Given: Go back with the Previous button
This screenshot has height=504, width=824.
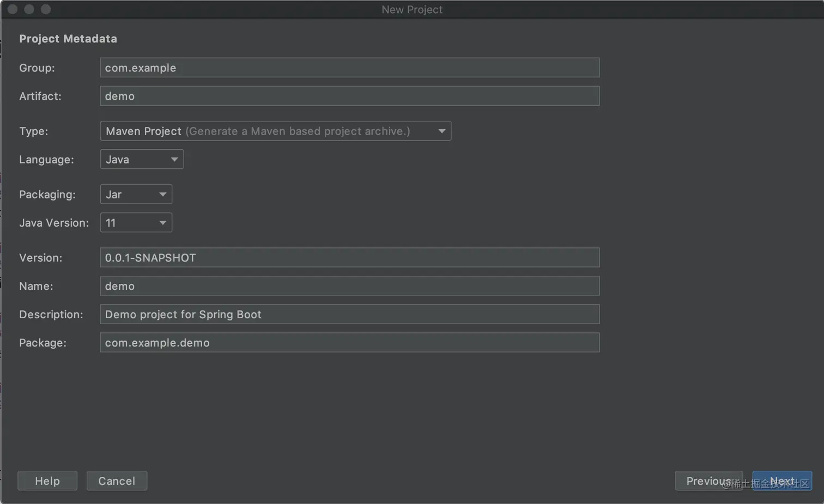Looking at the screenshot, I should [x=708, y=481].
